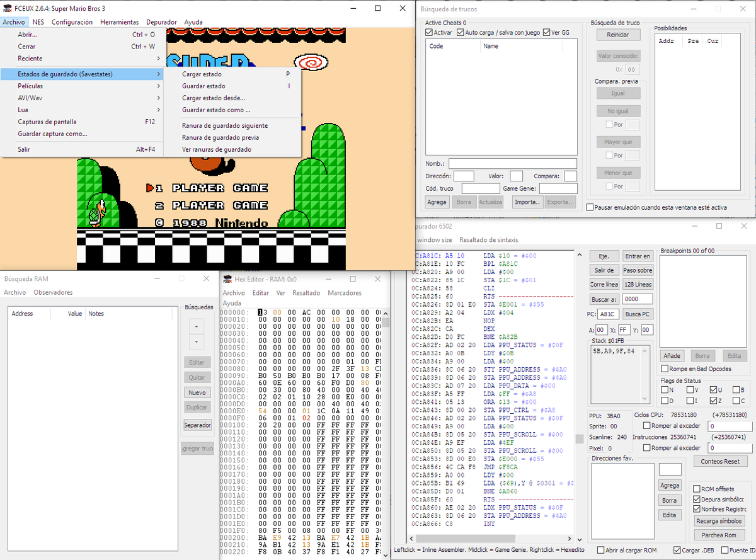Click the up arrow button in Búsqueda RAM

pyautogui.click(x=196, y=327)
